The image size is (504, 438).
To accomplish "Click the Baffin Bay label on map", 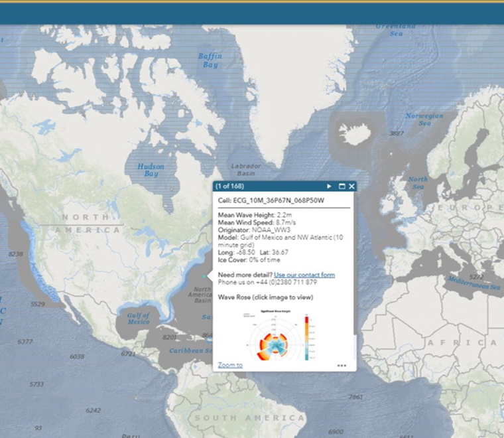I will point(209,60).
